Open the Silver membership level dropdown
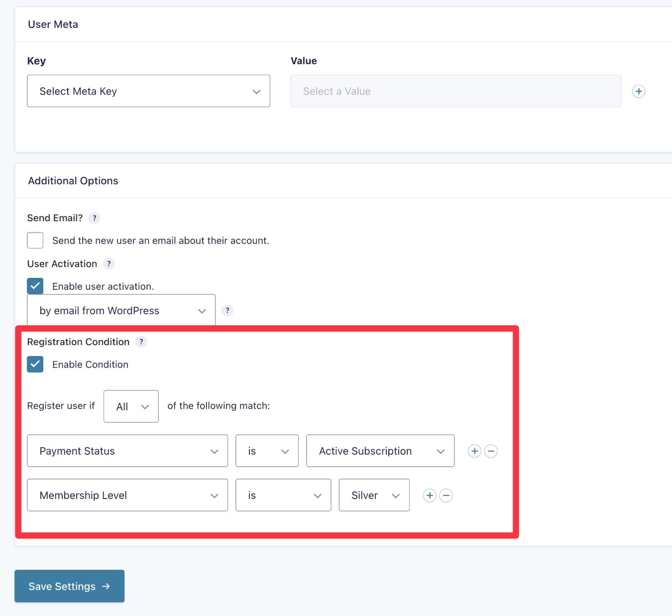 374,495
